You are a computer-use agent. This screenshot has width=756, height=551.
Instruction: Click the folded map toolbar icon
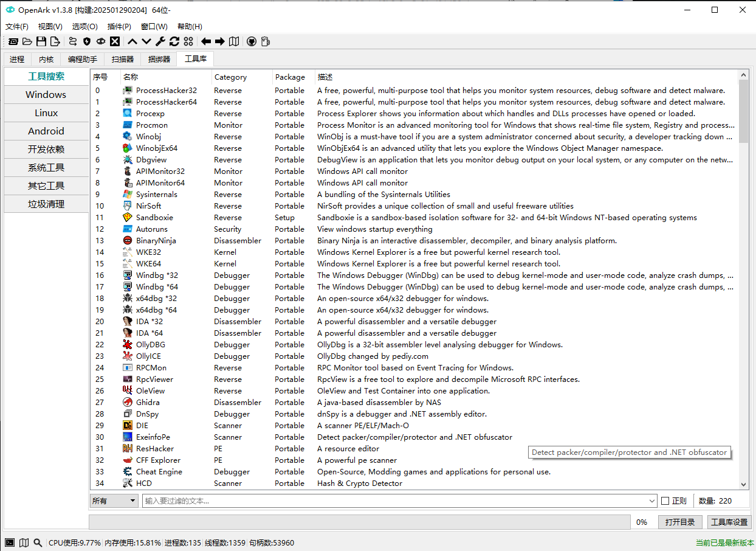pyautogui.click(x=234, y=41)
